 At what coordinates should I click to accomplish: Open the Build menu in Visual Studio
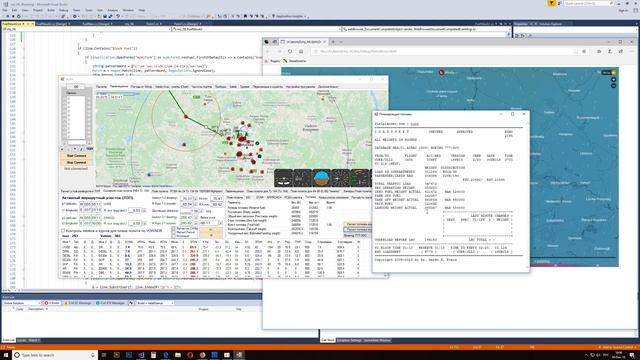click(51, 10)
